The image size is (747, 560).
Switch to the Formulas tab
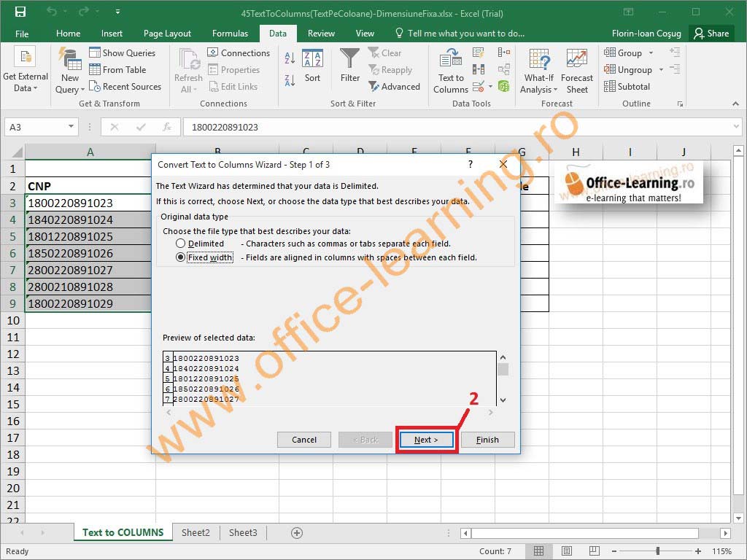[230, 34]
